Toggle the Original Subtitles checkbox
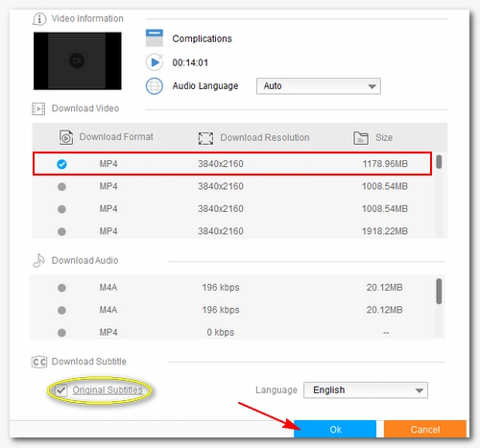 (x=60, y=390)
